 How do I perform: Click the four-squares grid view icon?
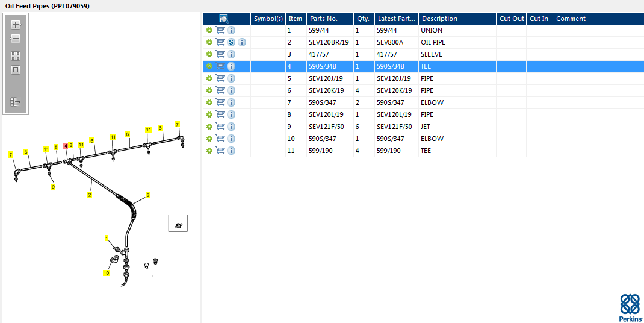click(16, 56)
